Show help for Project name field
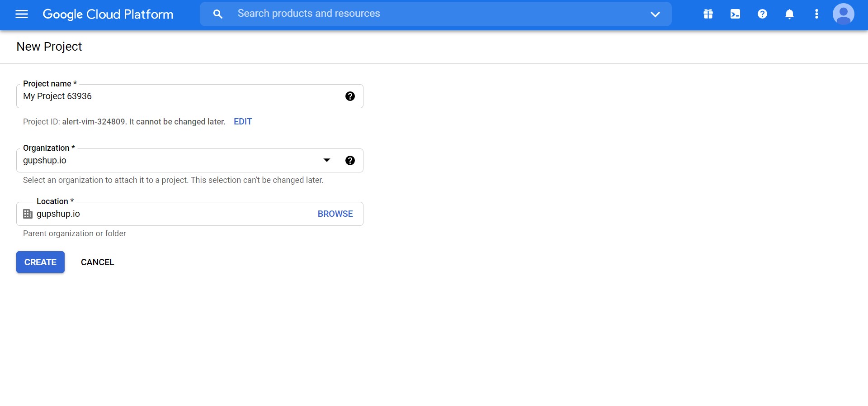Image resolution: width=868 pixels, height=406 pixels. [x=350, y=96]
